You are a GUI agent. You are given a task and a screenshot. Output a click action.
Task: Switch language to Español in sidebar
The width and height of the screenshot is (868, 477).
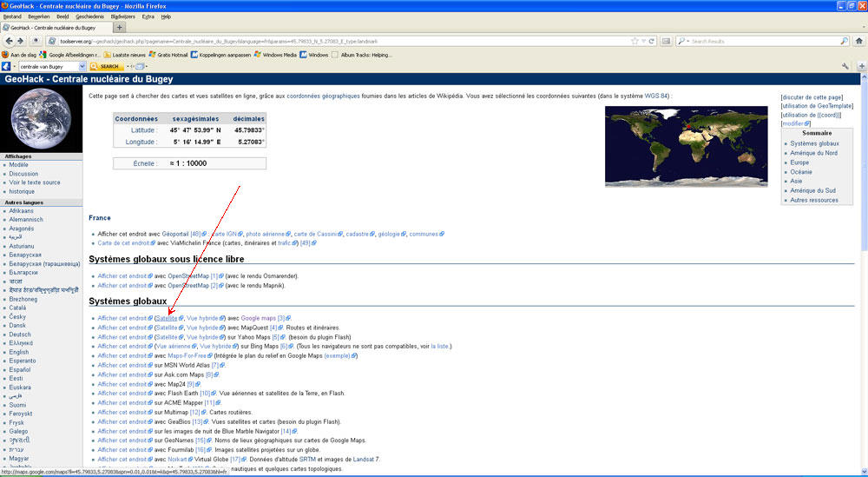click(x=19, y=369)
